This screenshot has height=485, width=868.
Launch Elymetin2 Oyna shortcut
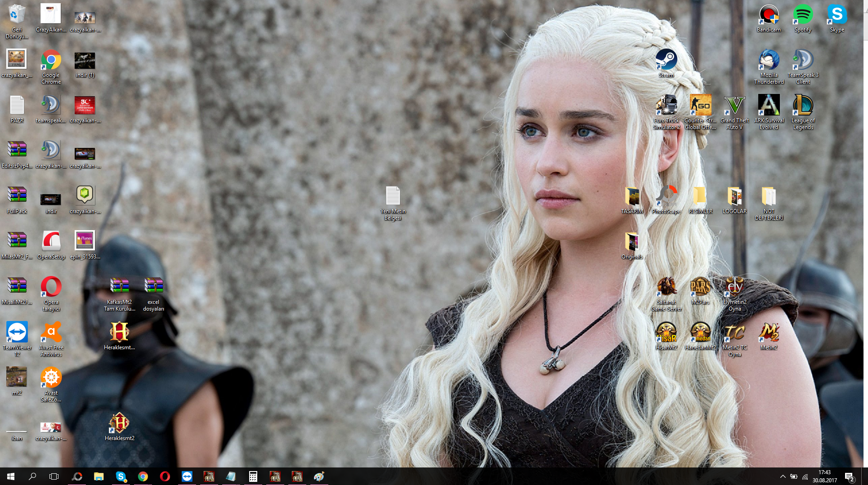(734, 294)
